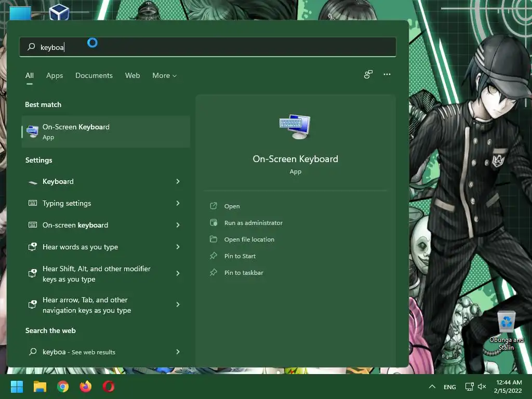Launch Google Chrome from the taskbar
Image resolution: width=532 pixels, height=399 pixels.
(x=63, y=387)
